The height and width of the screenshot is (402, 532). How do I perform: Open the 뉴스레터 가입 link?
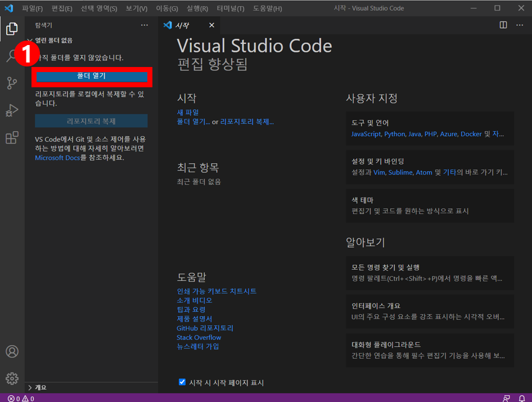click(x=198, y=347)
